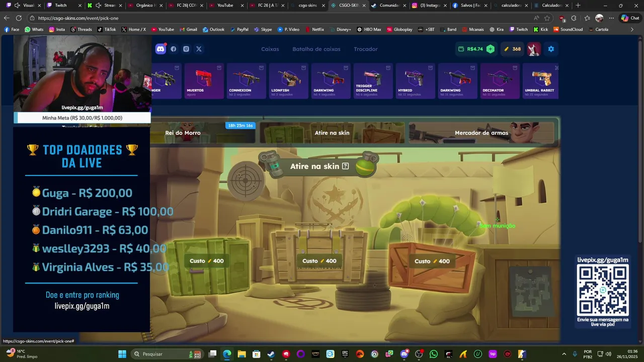Open the Batalha de caixas menu
This screenshot has height=362, width=644.
pos(316,49)
